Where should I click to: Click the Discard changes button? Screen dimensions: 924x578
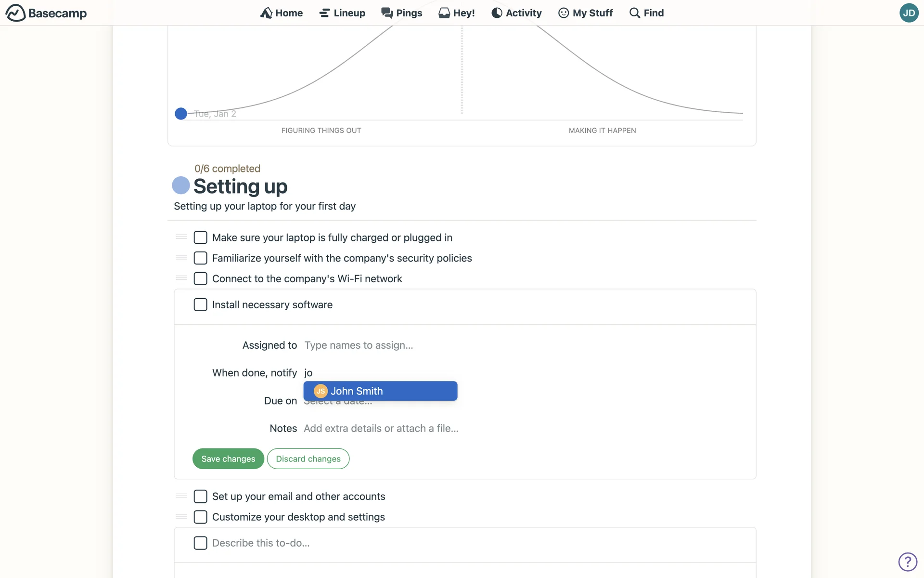click(x=308, y=459)
